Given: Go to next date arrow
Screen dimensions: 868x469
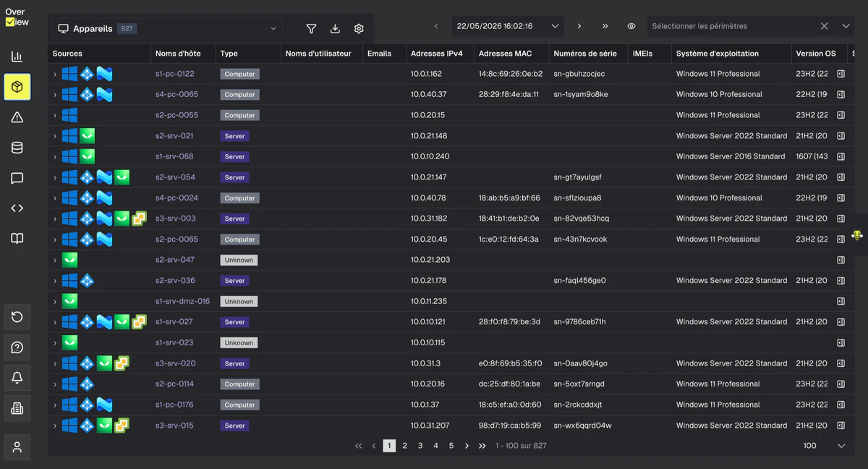Looking at the screenshot, I should pos(579,26).
